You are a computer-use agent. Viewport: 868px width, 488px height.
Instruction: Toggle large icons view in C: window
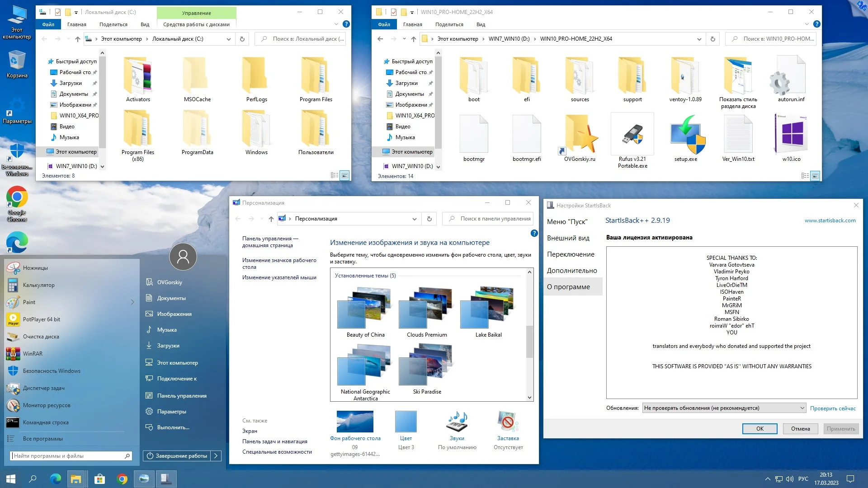344,175
